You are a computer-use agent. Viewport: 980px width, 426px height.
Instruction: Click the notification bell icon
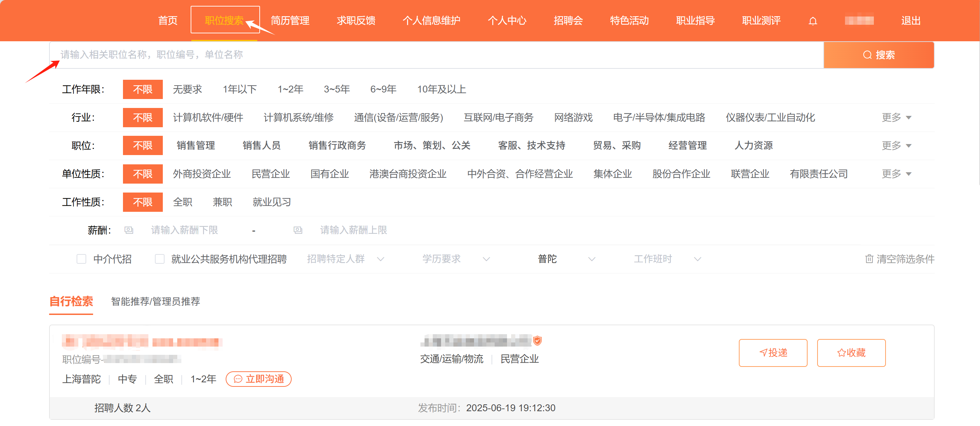click(813, 21)
